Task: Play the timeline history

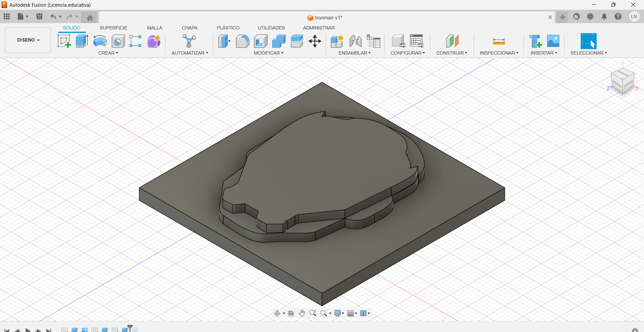Action: click(28, 330)
